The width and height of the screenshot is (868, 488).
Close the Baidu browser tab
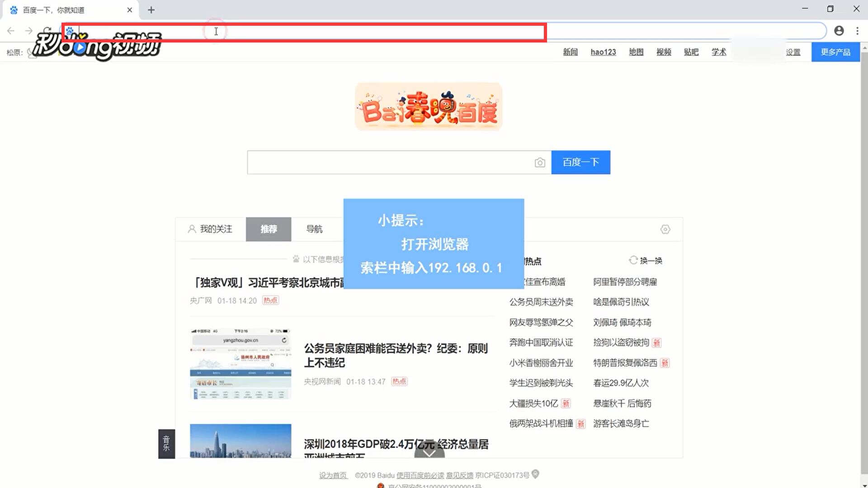click(130, 9)
